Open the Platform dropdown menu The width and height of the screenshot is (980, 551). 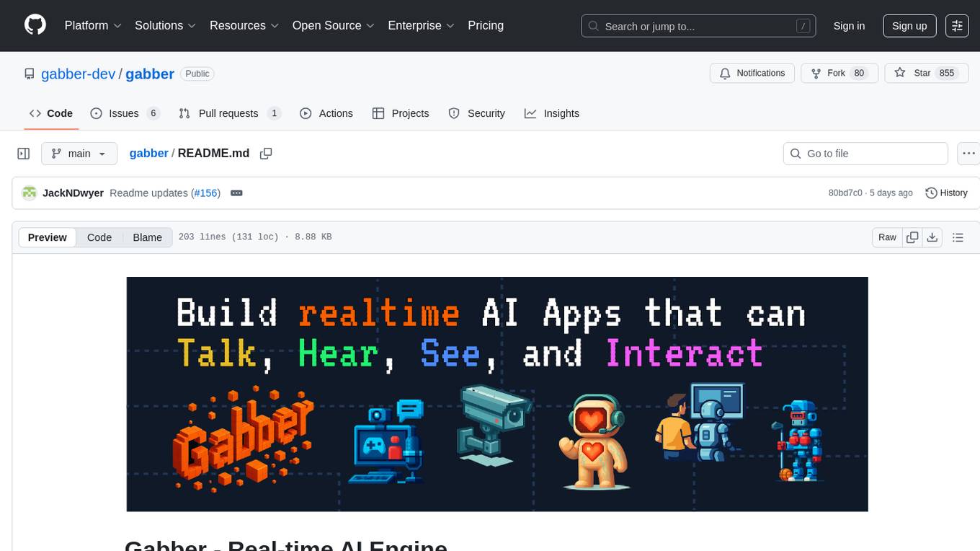point(93,25)
